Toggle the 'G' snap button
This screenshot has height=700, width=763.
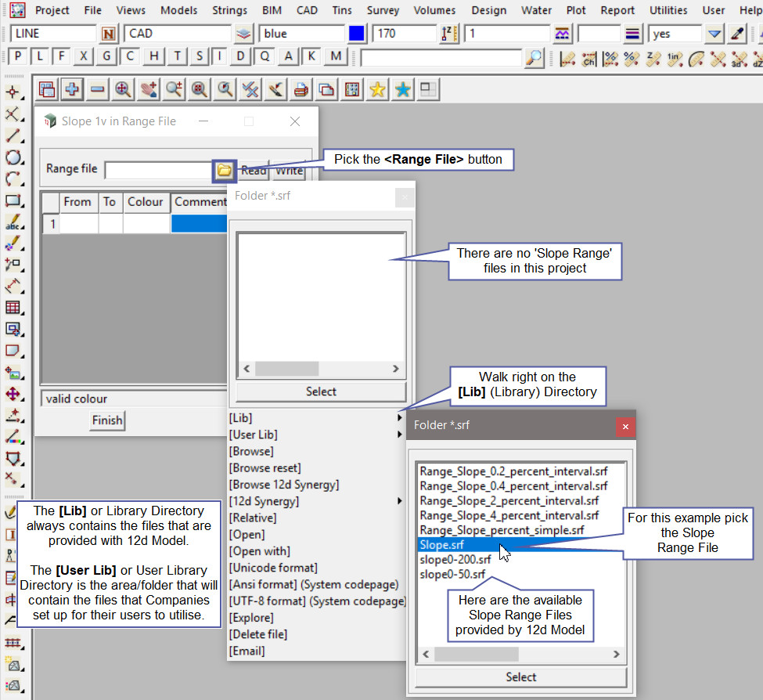pos(107,57)
